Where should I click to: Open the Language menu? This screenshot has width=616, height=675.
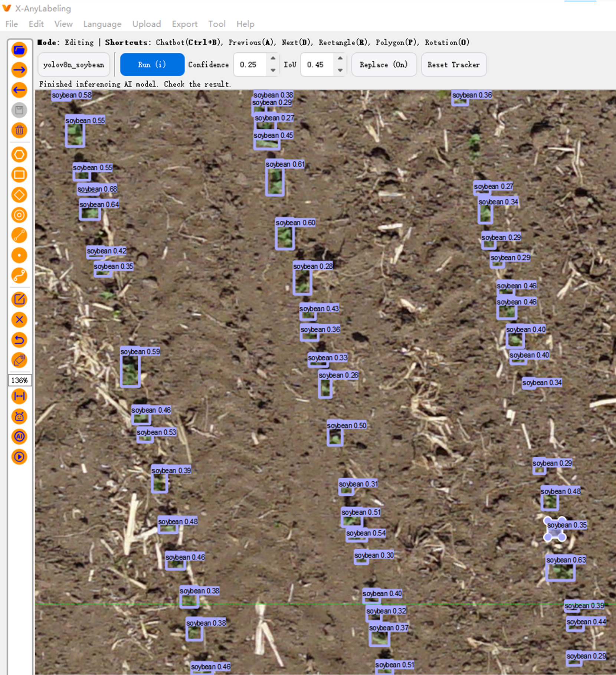coord(102,24)
